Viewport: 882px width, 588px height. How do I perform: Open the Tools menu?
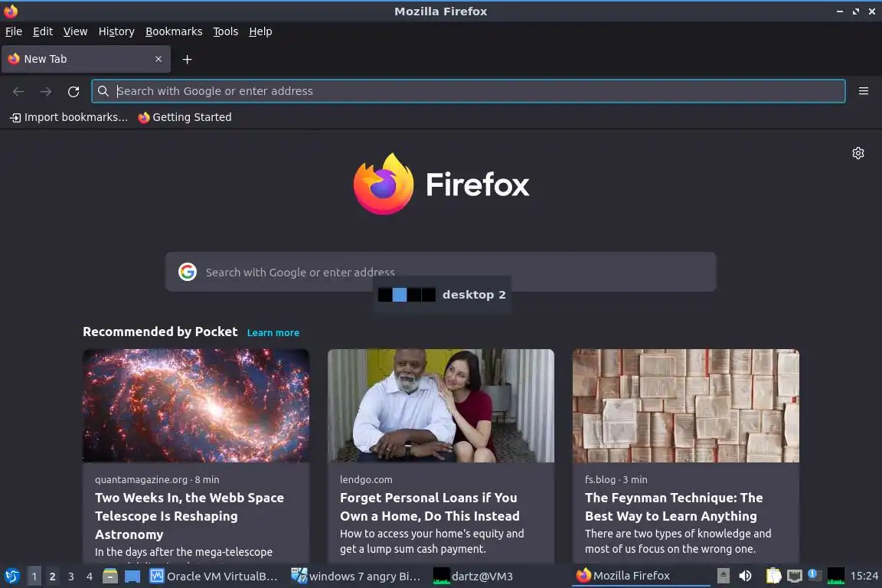(226, 31)
